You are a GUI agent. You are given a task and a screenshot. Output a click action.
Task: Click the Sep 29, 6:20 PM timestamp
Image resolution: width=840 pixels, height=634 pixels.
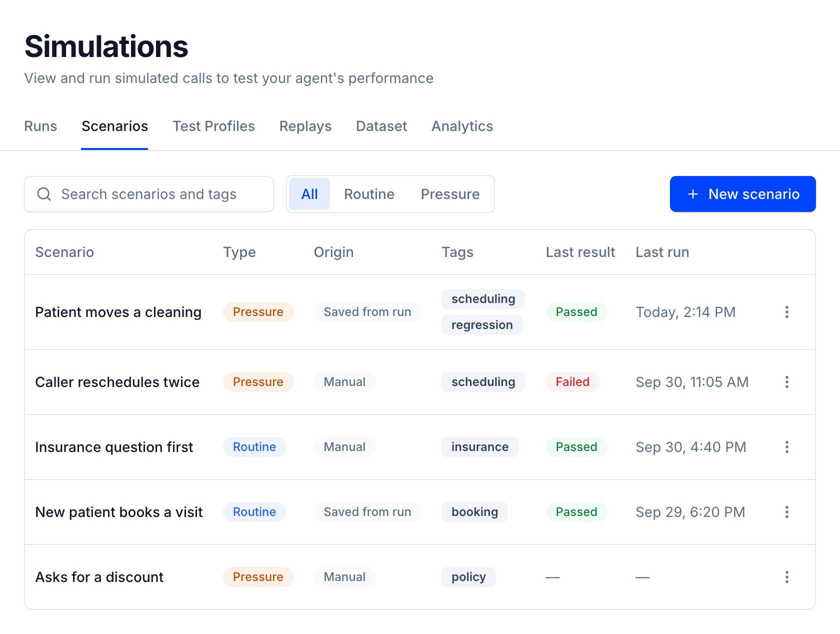click(x=690, y=512)
